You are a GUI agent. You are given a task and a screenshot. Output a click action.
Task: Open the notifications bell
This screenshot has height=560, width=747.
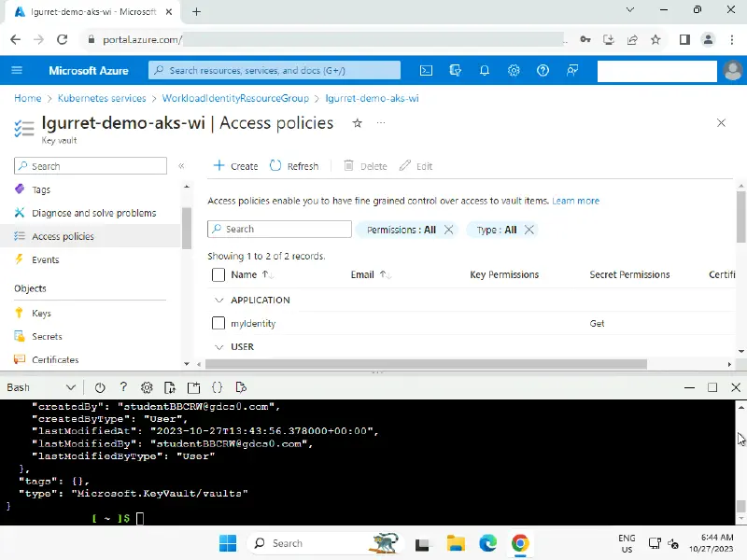[485, 70]
